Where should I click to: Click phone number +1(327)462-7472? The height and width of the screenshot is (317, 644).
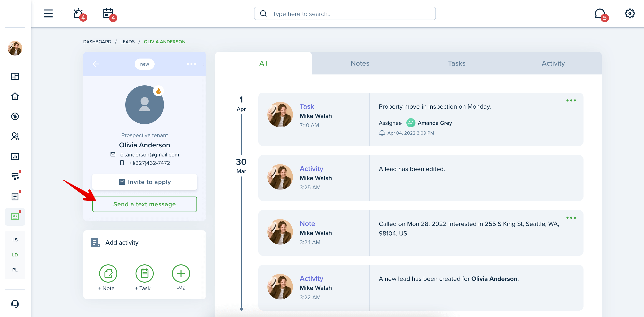point(149,163)
